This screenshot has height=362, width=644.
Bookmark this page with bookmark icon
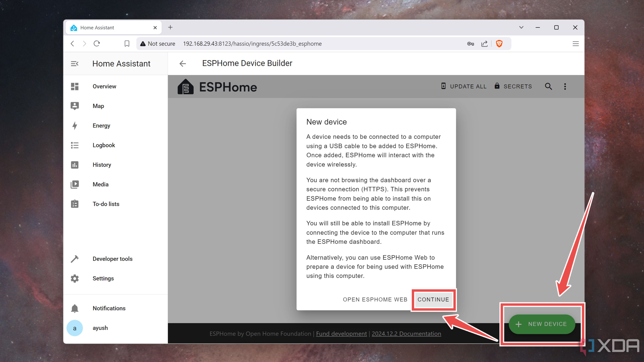click(127, 44)
